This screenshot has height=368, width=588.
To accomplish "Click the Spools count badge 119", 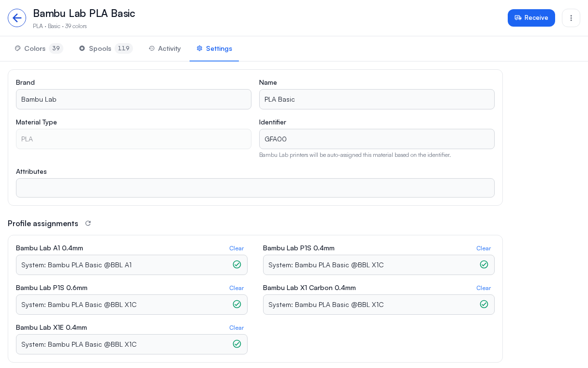I will click(x=124, y=48).
